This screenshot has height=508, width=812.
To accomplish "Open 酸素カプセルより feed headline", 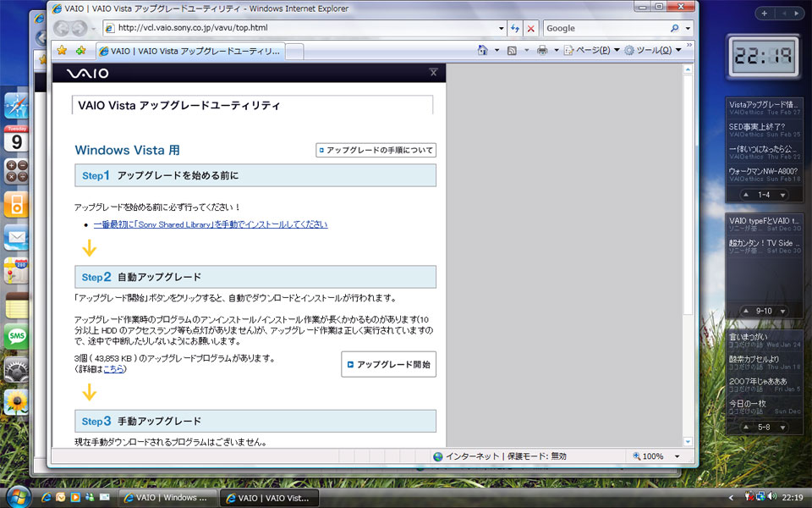I will click(754, 359).
